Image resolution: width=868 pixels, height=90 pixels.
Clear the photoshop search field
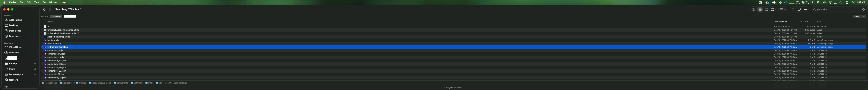(x=864, y=10)
